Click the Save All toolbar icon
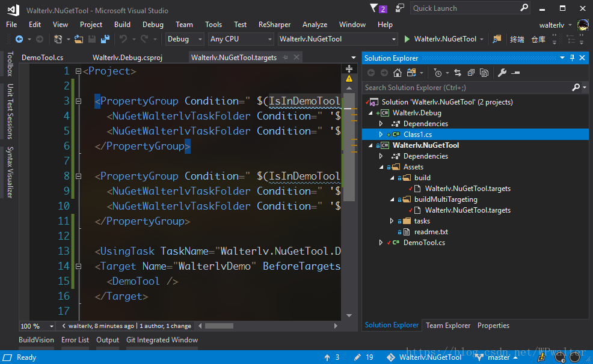 [105, 39]
